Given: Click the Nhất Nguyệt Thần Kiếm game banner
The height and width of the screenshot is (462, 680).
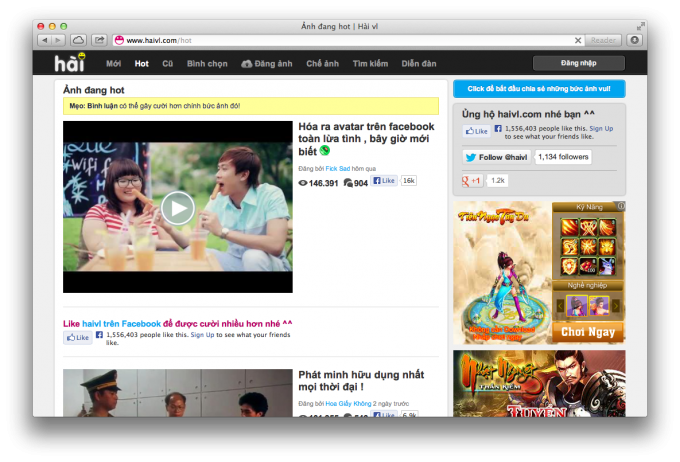Looking at the screenshot, I should pos(539,383).
